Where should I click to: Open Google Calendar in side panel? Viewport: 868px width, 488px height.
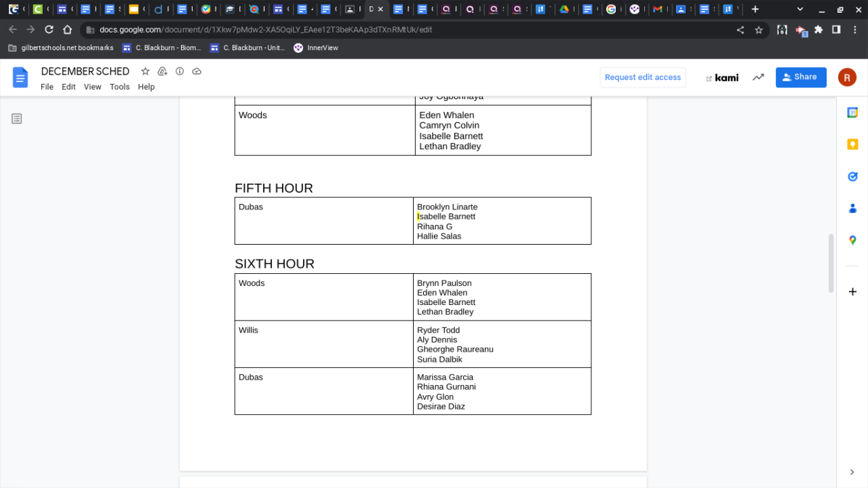click(852, 113)
